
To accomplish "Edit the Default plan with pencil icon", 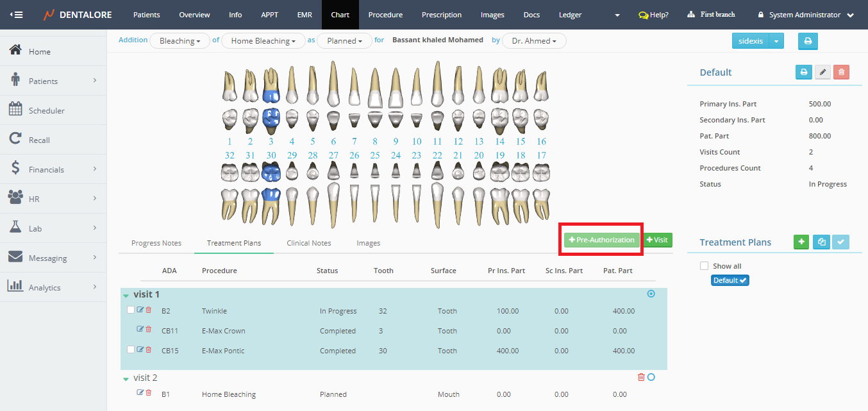I will coord(822,72).
